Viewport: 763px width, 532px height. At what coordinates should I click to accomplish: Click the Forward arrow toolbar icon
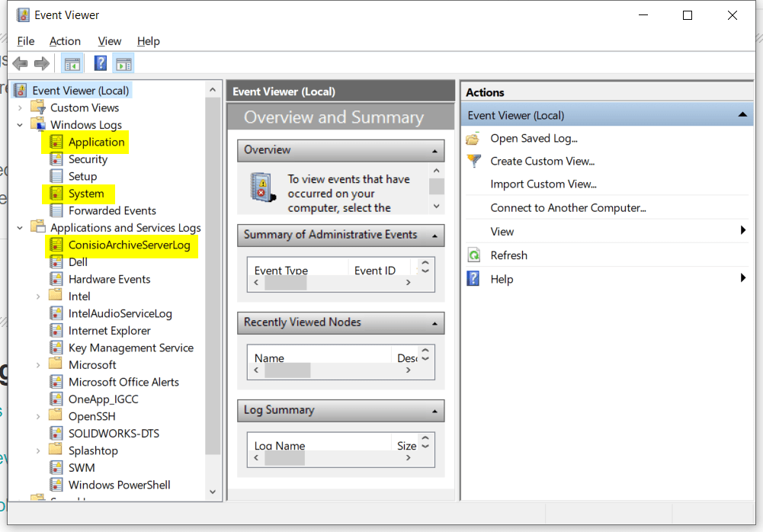click(x=42, y=63)
